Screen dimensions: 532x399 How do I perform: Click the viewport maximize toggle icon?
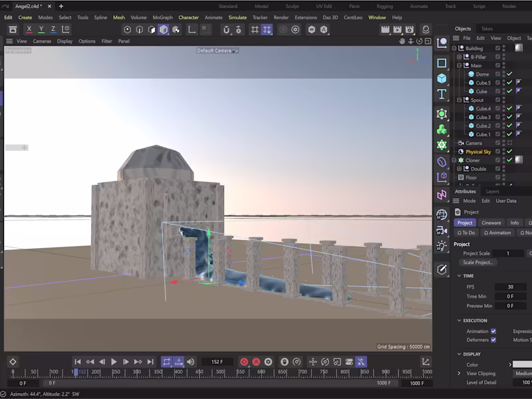[x=428, y=41]
